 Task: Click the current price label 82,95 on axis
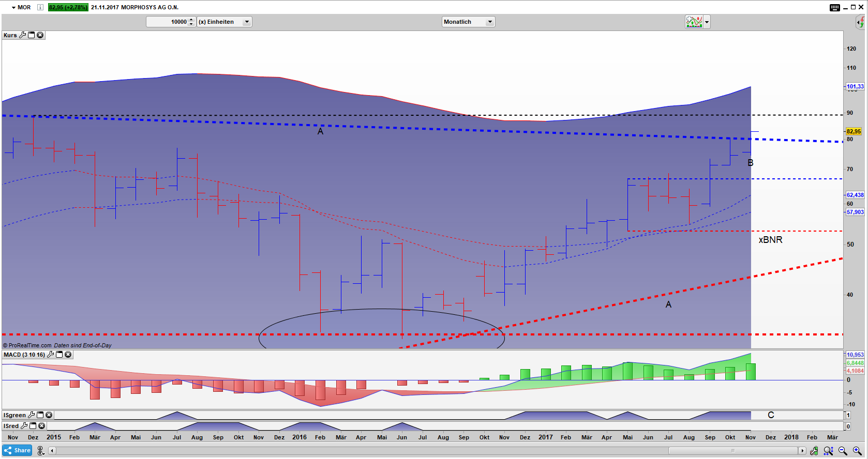pos(854,131)
